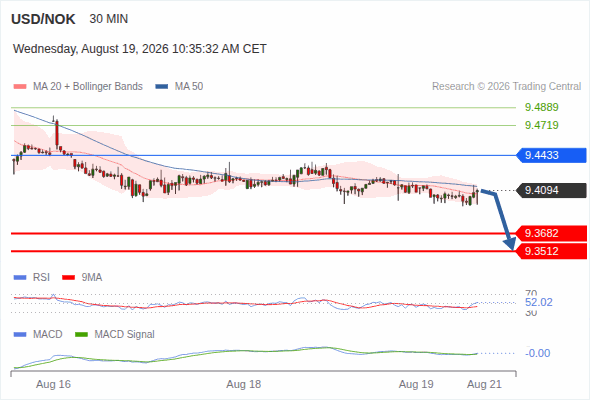Click the MA 50 blue legend swatch
Screen dimensions: 590x400
tap(162, 87)
